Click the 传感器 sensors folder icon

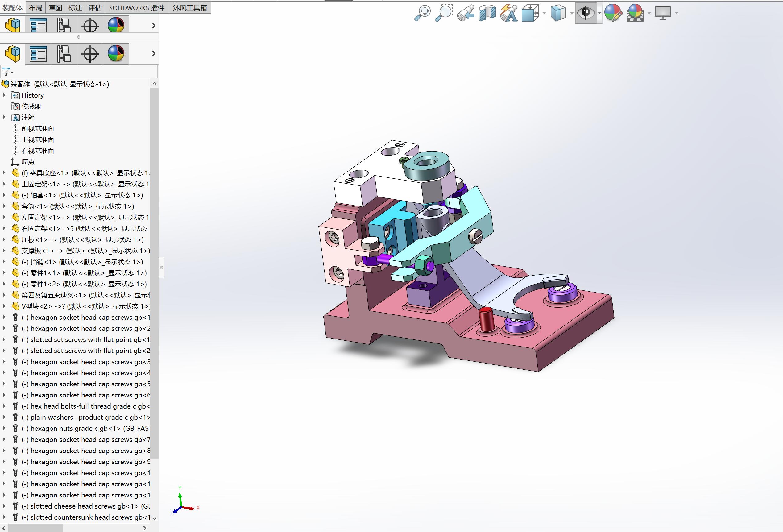15,106
